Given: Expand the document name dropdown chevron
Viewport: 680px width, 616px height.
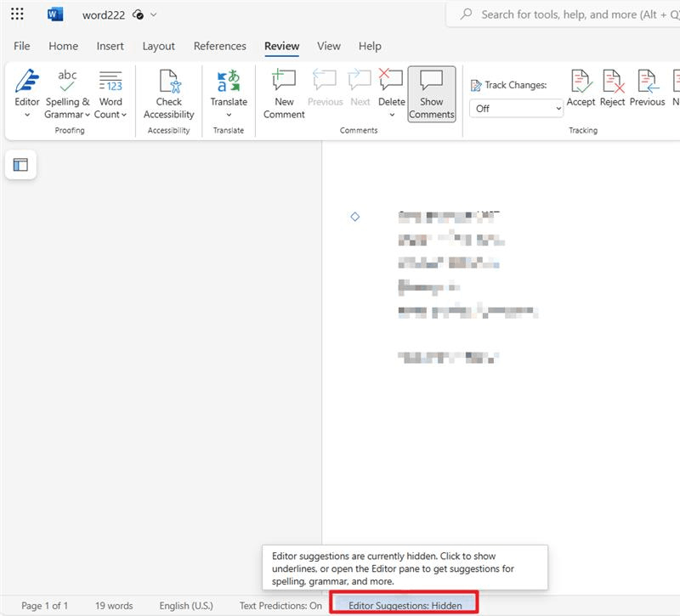Looking at the screenshot, I should [154, 14].
